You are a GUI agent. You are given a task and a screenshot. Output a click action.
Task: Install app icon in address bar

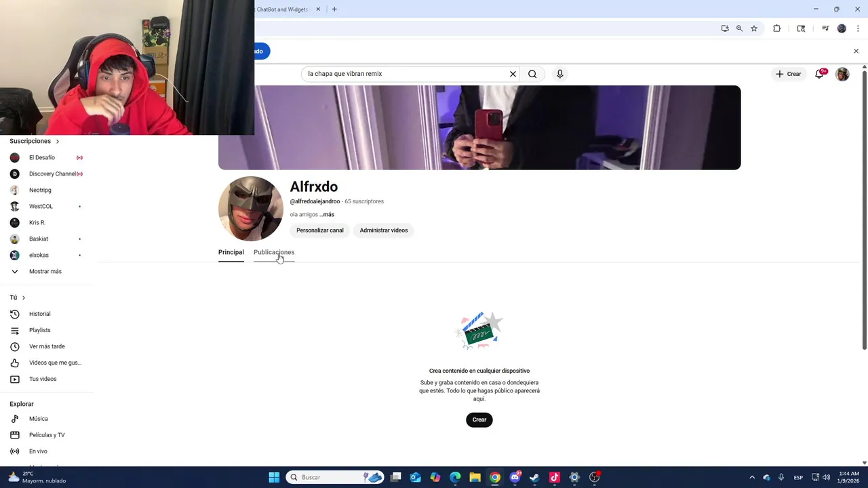(725, 28)
